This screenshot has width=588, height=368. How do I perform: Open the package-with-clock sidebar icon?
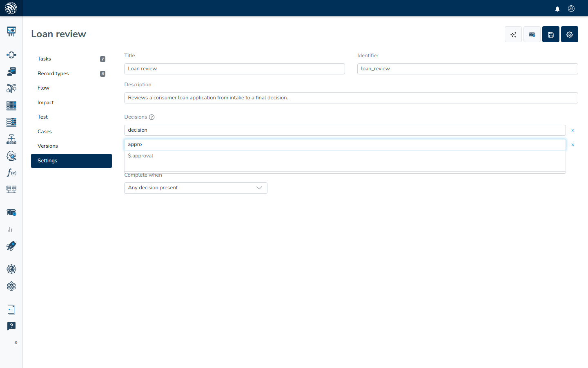click(x=11, y=213)
